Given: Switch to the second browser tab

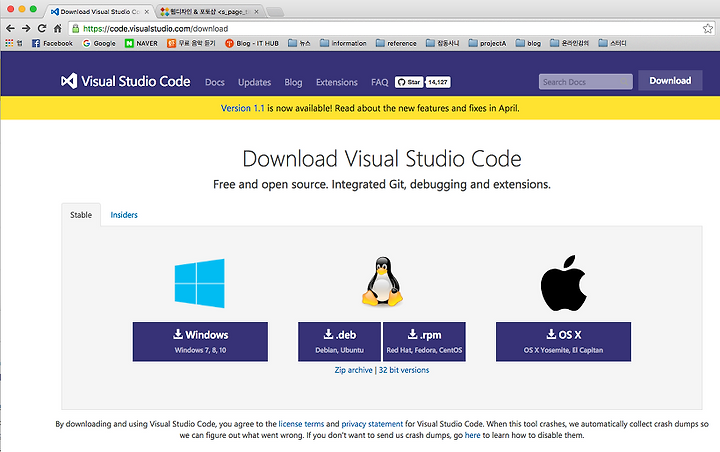Looking at the screenshot, I should coord(208,11).
